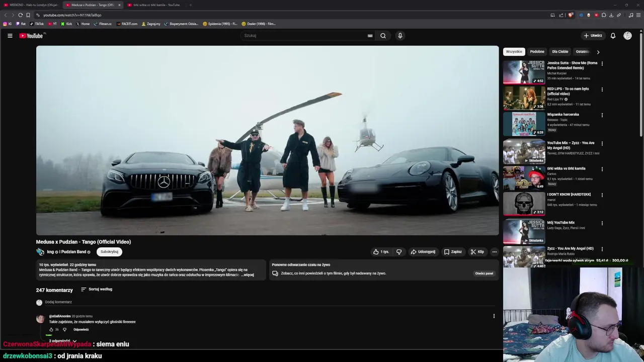Bookmark page with the bookmark icon

point(28,15)
